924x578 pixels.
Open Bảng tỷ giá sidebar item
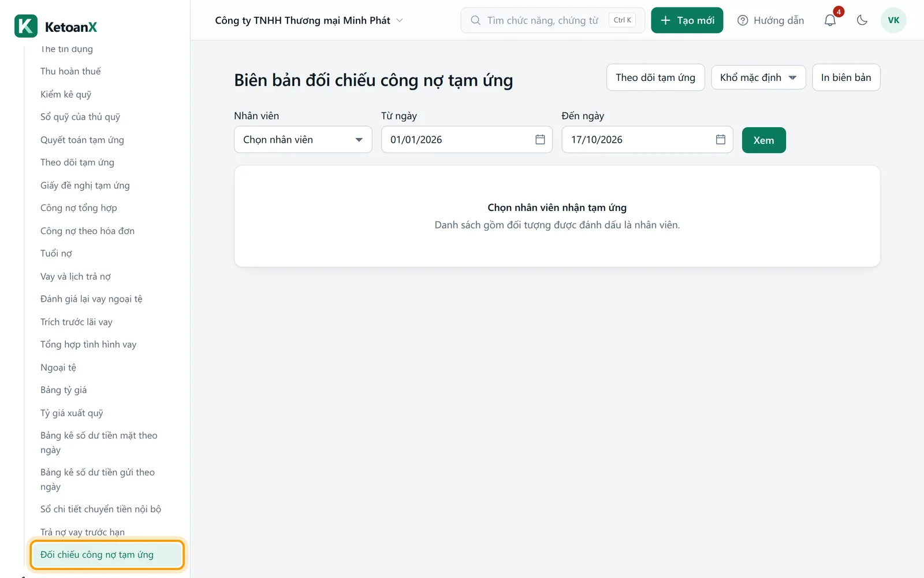point(64,390)
